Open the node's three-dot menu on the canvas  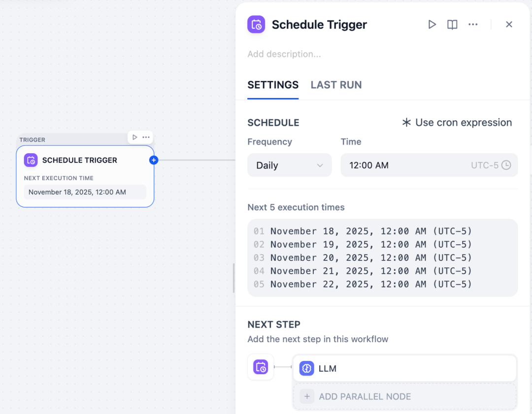pyautogui.click(x=147, y=137)
